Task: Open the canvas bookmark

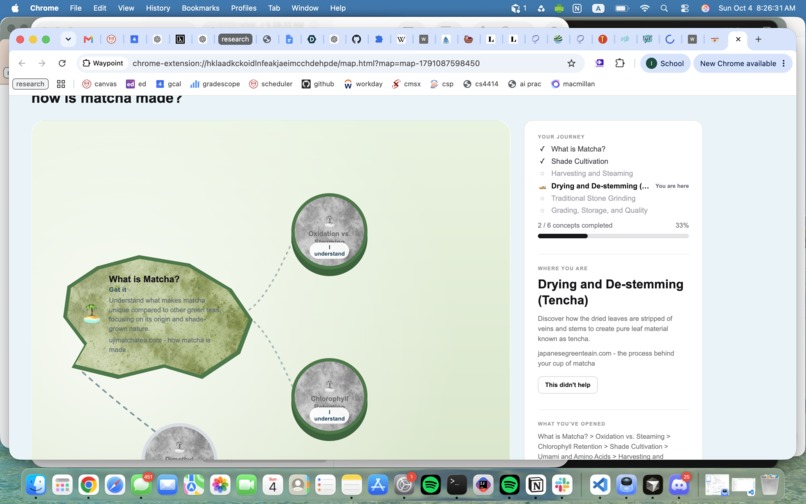Action: [x=100, y=84]
